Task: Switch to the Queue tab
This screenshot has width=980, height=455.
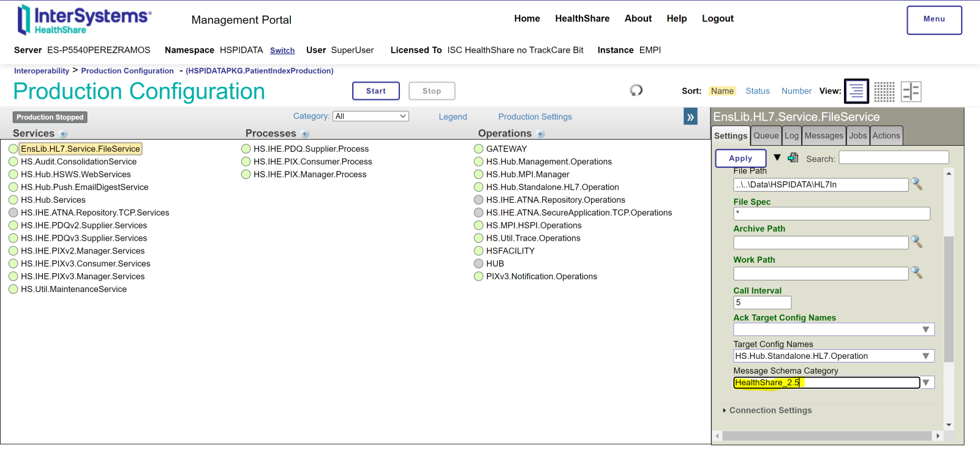Action: pyautogui.click(x=766, y=136)
